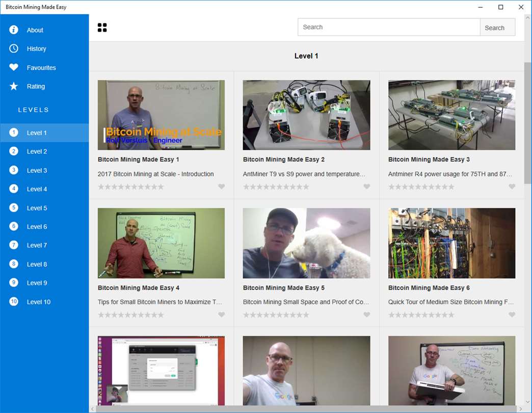
Task: Favourite Bitcoin Mining Made Easy 5 heart
Action: [x=366, y=315]
